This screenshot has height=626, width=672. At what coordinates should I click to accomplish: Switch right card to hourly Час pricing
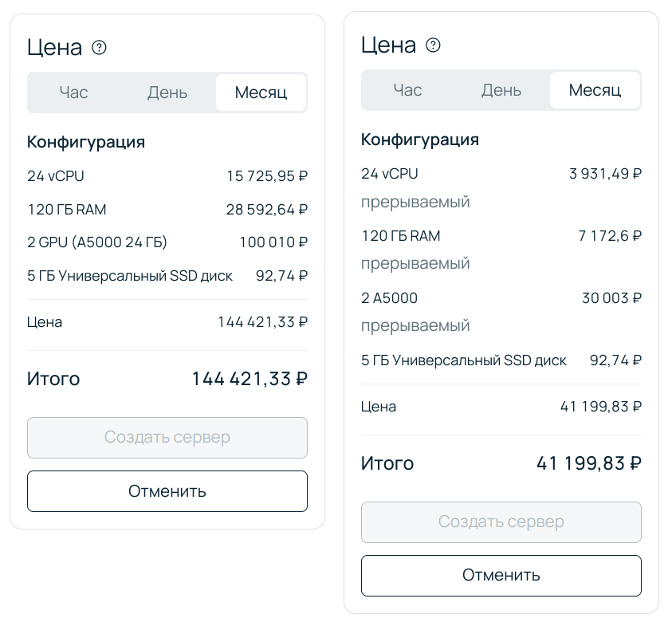coord(407,90)
